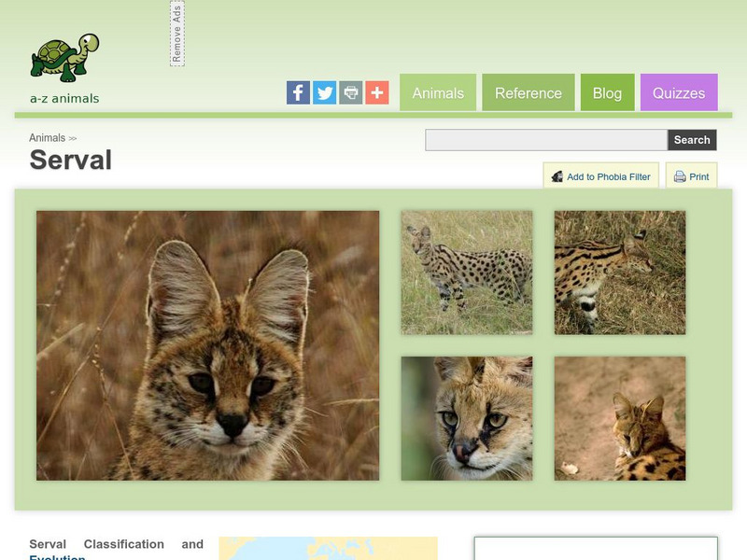This screenshot has height=560, width=747.
Task: Open the Animals navigation tab
Action: coord(438,92)
